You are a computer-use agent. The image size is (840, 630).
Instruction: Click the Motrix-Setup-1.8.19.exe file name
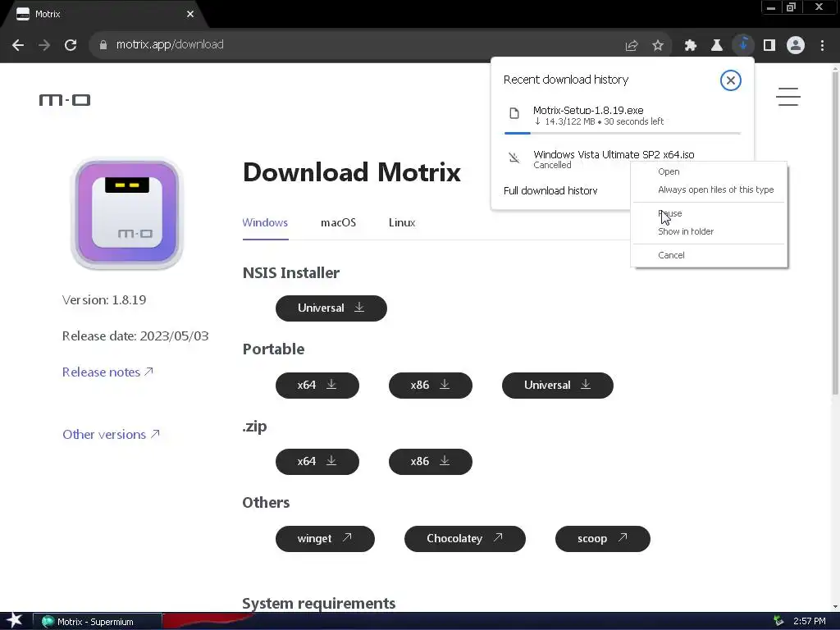pos(588,111)
